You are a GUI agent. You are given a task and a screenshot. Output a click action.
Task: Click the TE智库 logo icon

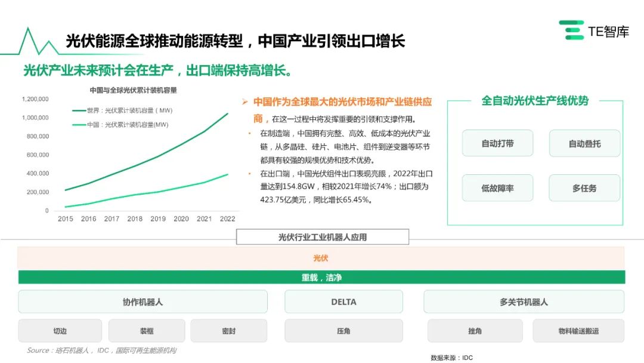571,30
